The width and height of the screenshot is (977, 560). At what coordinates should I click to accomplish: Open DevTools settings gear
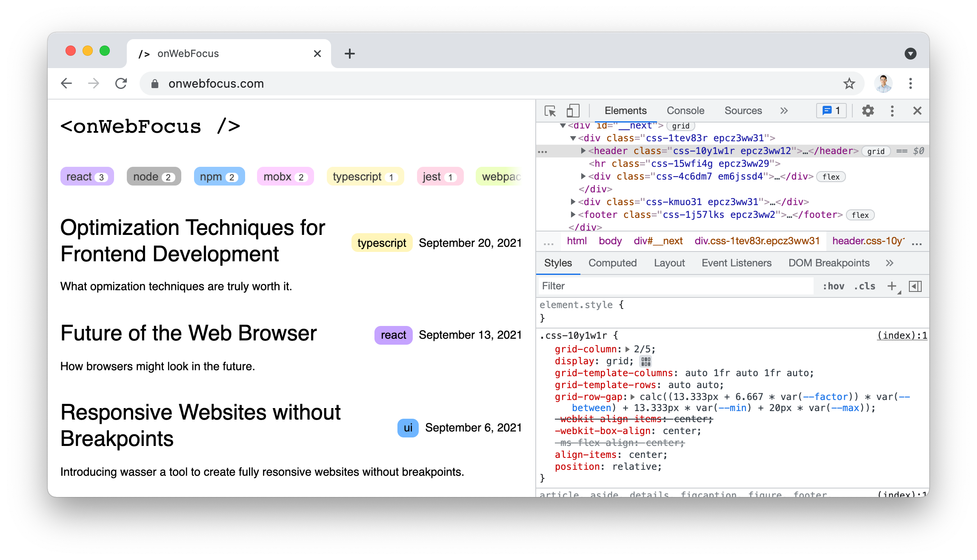click(x=868, y=111)
